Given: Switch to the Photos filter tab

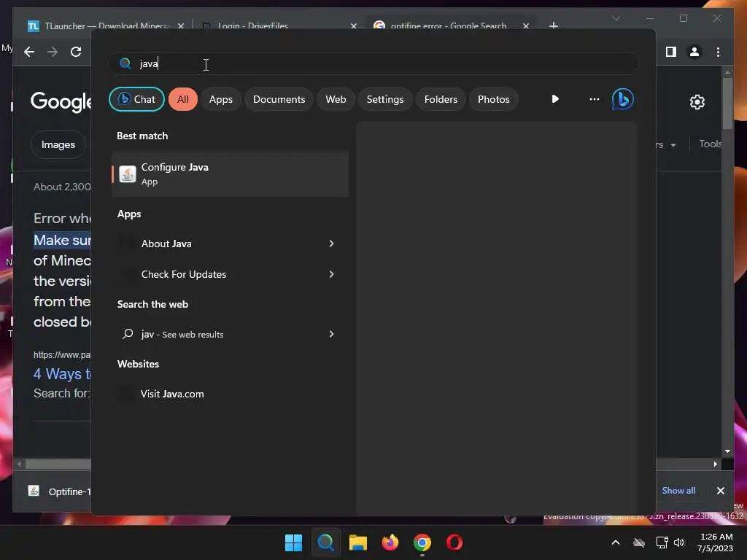Looking at the screenshot, I should (494, 99).
